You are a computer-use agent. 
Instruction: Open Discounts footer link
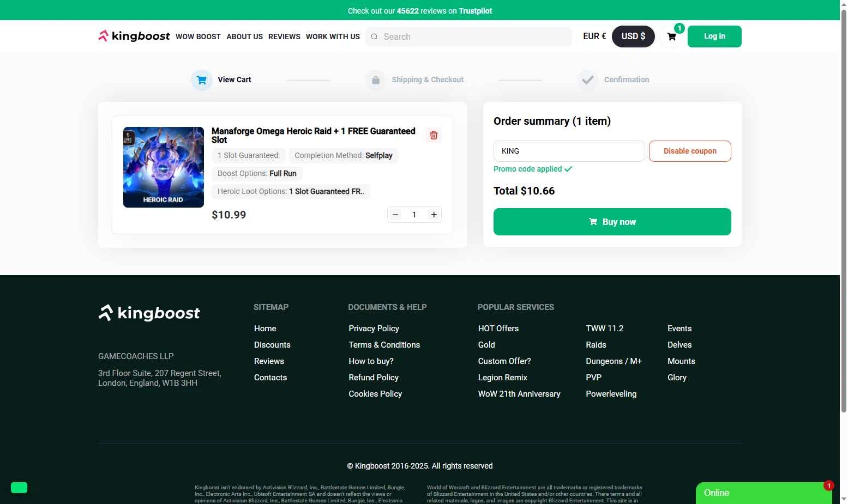272,345
